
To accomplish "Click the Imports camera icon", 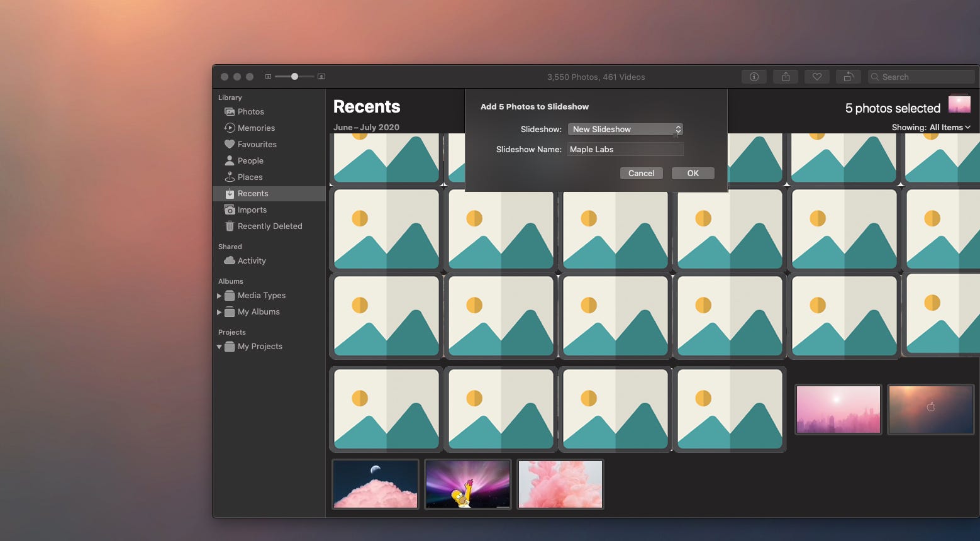I will point(230,209).
